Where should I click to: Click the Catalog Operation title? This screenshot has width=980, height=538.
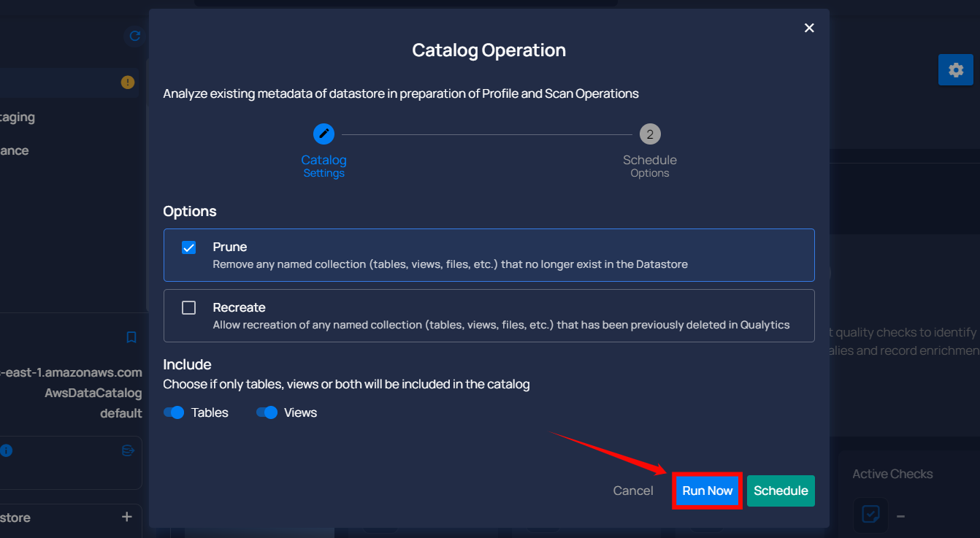(489, 50)
